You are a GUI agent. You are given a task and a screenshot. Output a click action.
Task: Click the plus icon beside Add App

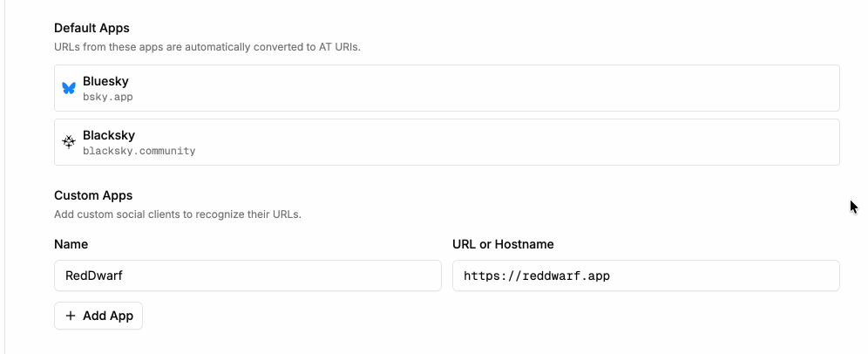coord(71,316)
